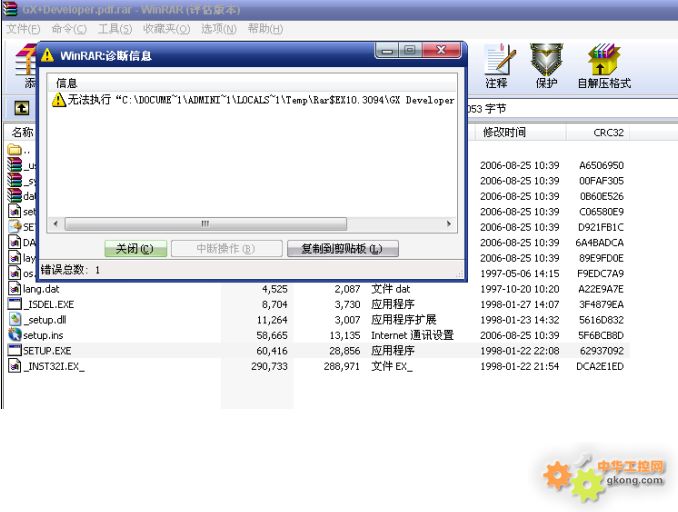Click the 复制到剪贴板(L) button
This screenshot has width=678, height=512.
tap(342, 249)
